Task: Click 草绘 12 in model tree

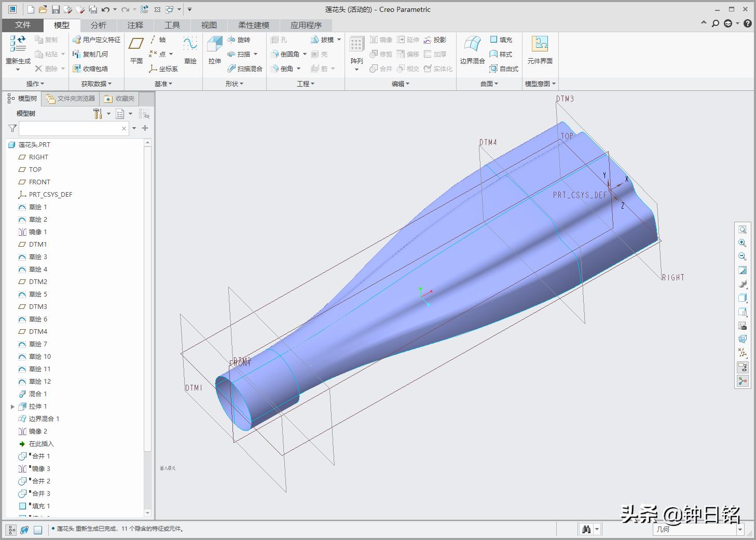Action: coord(40,382)
